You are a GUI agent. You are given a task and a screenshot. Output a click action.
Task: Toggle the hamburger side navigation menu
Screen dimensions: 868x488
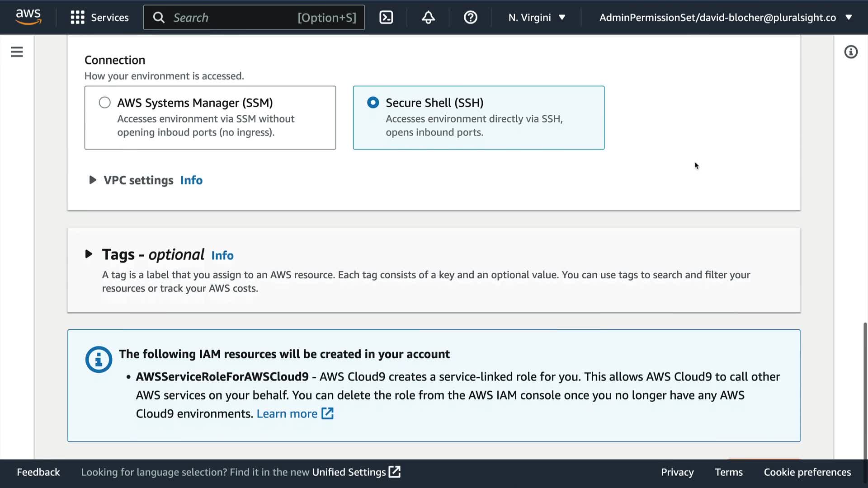[x=17, y=52]
